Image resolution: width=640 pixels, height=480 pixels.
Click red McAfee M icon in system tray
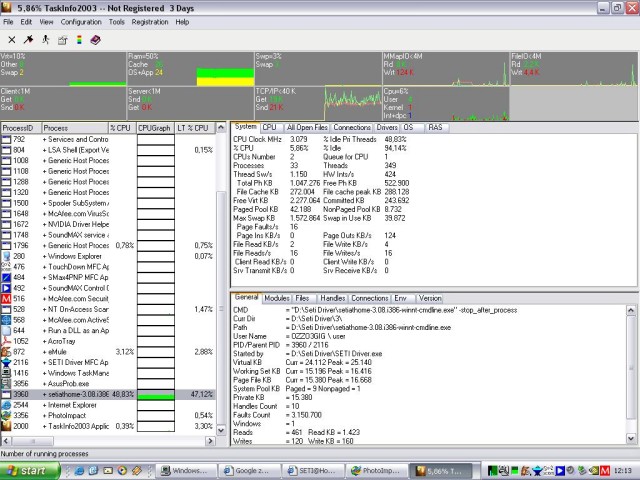pos(604,471)
